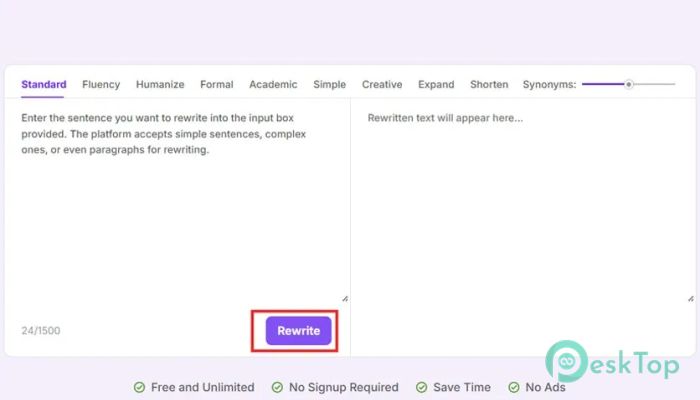Click the Save Time label

point(462,387)
